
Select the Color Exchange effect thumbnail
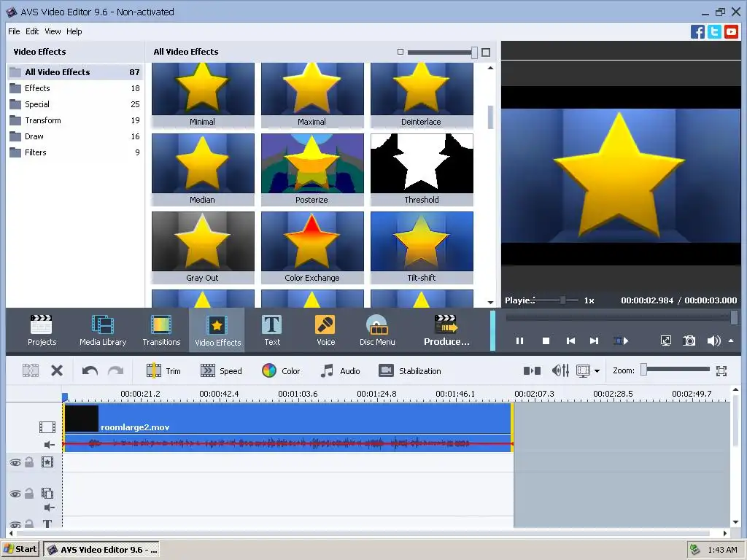tap(312, 247)
